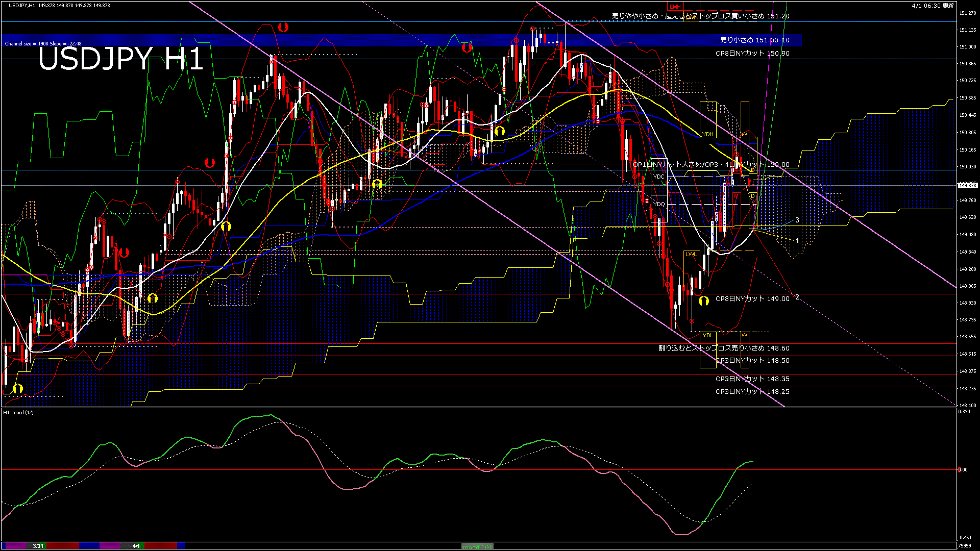Click the 4/1 date marker
This screenshot has width=980, height=551.
pos(136,546)
